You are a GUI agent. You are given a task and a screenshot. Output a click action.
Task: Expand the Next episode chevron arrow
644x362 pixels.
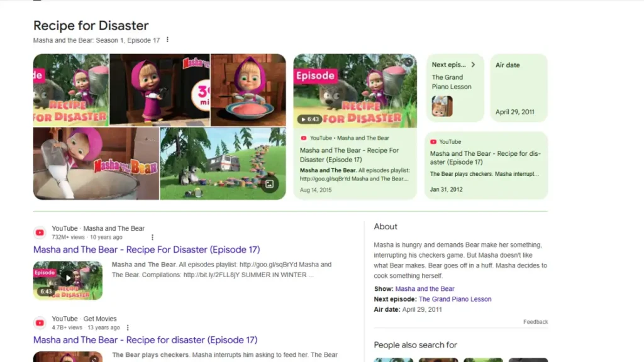[x=473, y=65]
